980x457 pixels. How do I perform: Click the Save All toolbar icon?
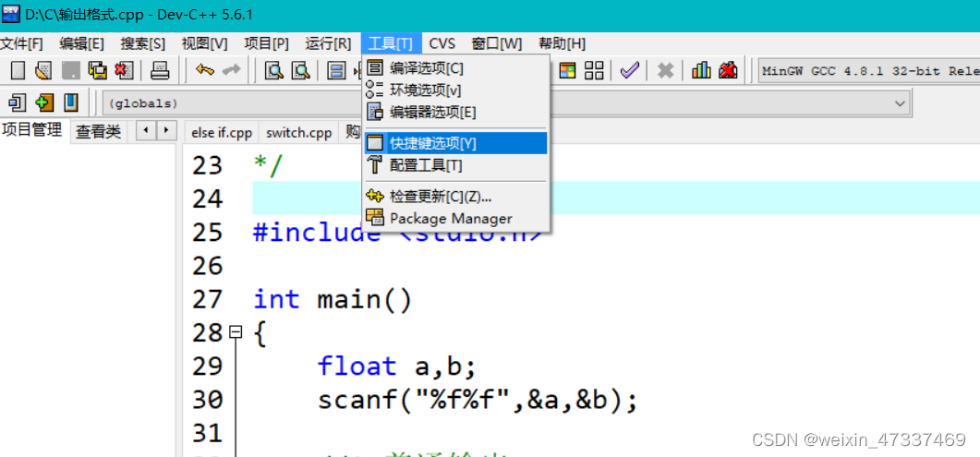click(98, 70)
